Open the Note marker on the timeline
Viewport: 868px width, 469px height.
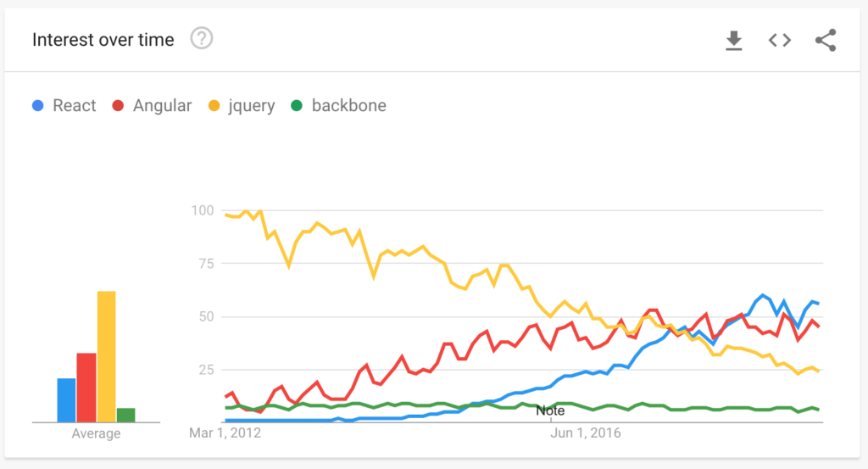pyautogui.click(x=550, y=410)
